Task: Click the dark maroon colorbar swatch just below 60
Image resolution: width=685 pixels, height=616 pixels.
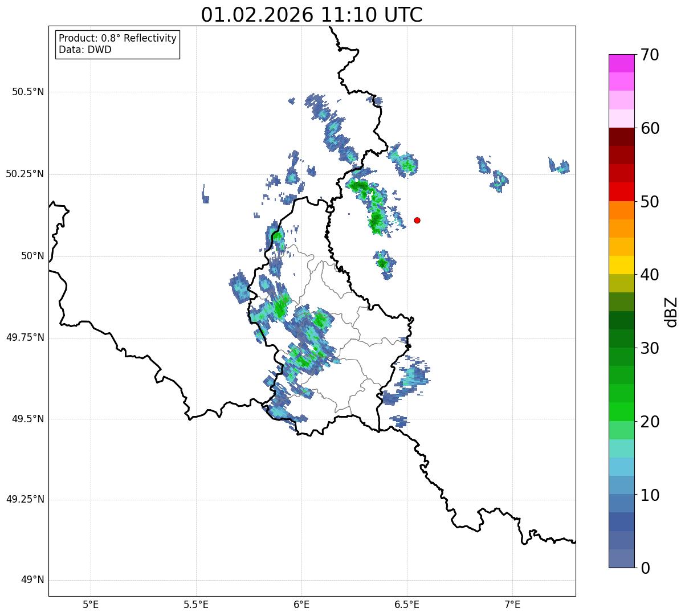Action: tap(621, 137)
